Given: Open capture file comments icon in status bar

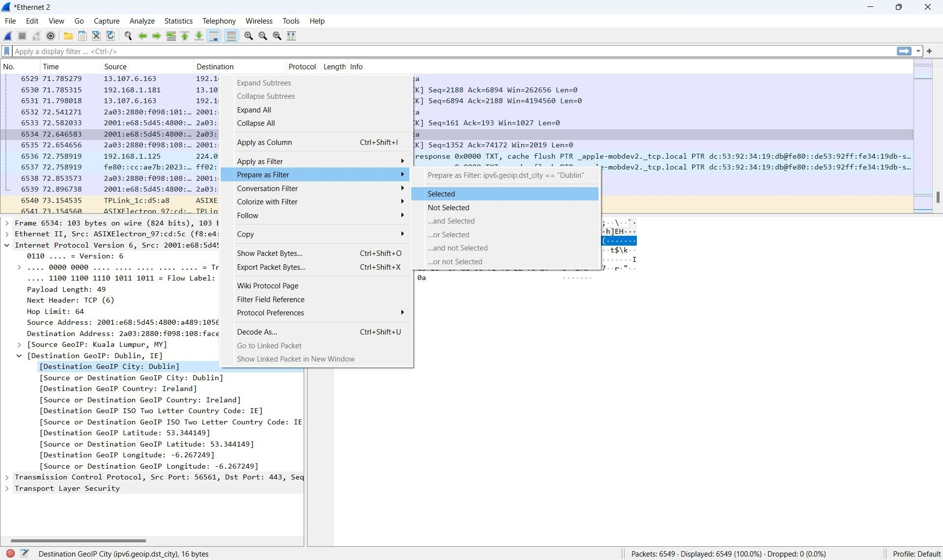Looking at the screenshot, I should click(x=25, y=553).
